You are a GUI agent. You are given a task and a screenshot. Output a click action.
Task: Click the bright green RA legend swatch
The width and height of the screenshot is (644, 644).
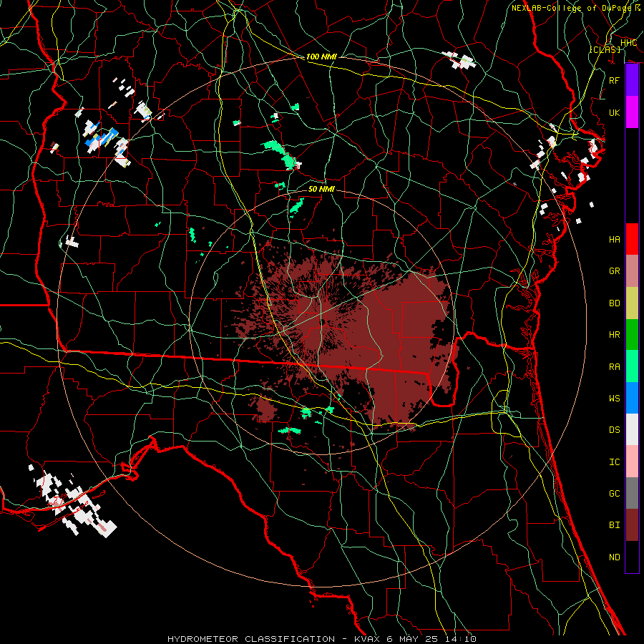tap(632, 366)
